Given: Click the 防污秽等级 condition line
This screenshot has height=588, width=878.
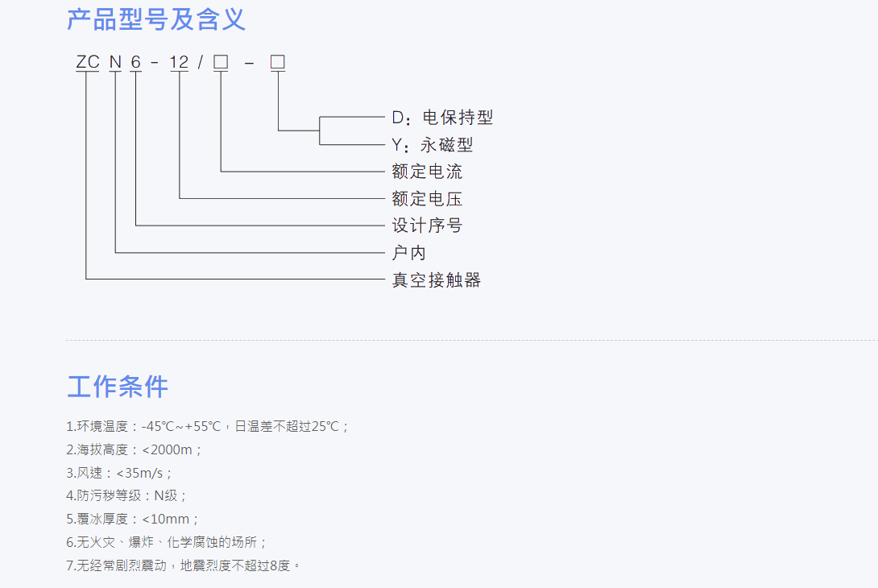Looking at the screenshot, I should [127, 497].
